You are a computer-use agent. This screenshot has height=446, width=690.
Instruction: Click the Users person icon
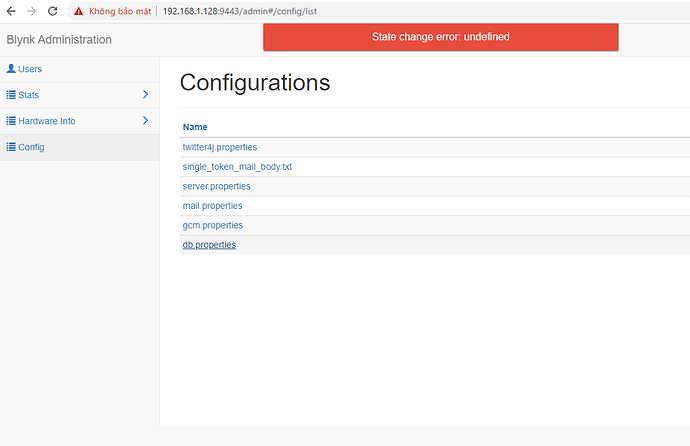(11, 69)
